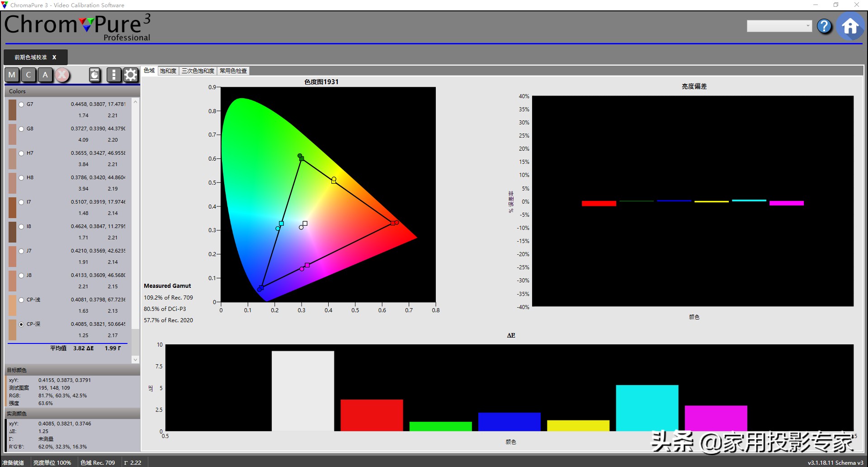Open the gear settings icon
The width and height of the screenshot is (868, 467).
(131, 75)
